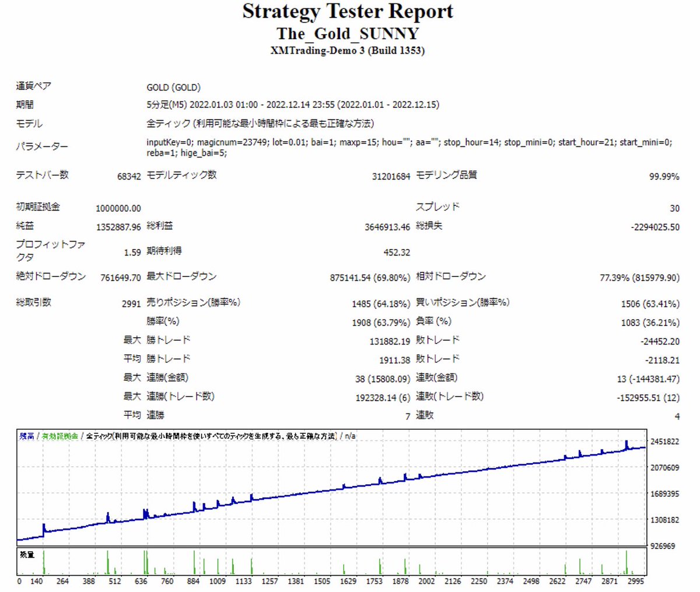Click largest loss trade -24452.20
Image resolution: width=700 pixels, height=592 pixels.
660,342
